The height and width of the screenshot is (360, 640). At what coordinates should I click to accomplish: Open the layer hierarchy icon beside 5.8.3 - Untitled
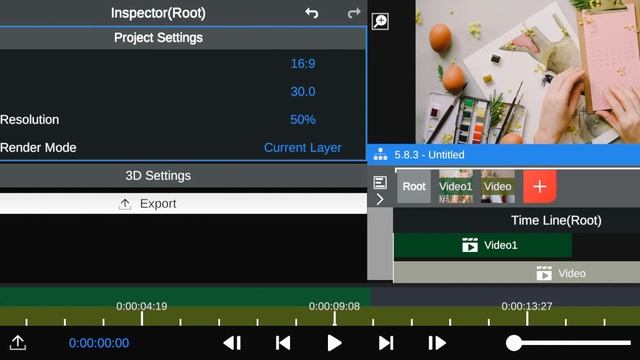point(380,155)
